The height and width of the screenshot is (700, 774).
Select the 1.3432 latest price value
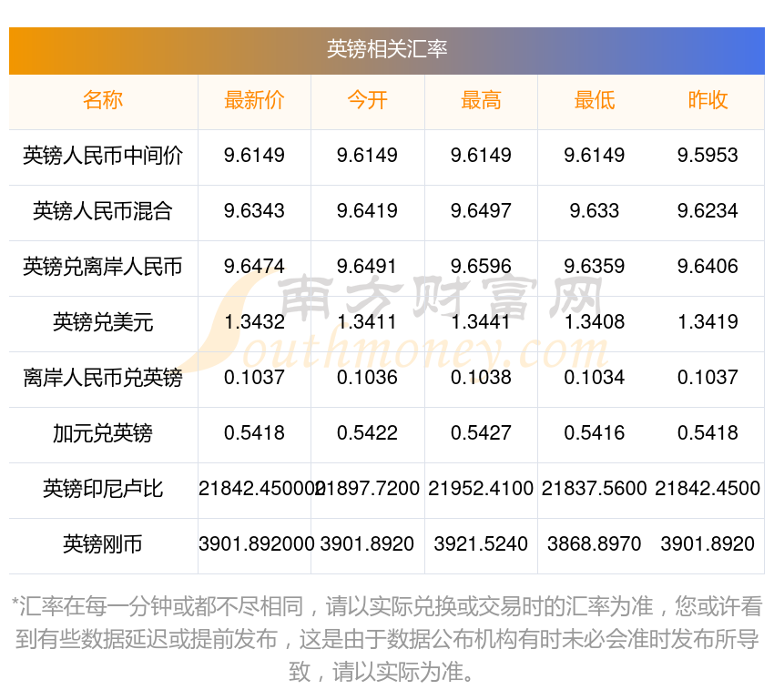coord(254,322)
